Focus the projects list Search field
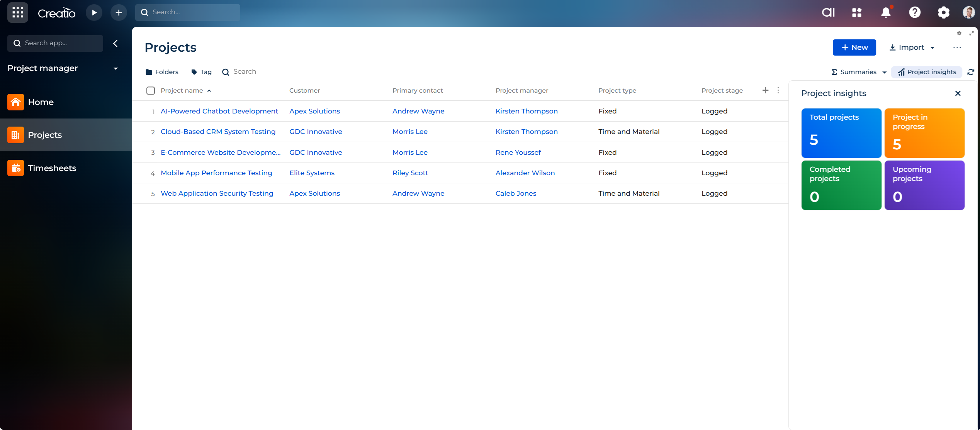 pyautogui.click(x=245, y=72)
